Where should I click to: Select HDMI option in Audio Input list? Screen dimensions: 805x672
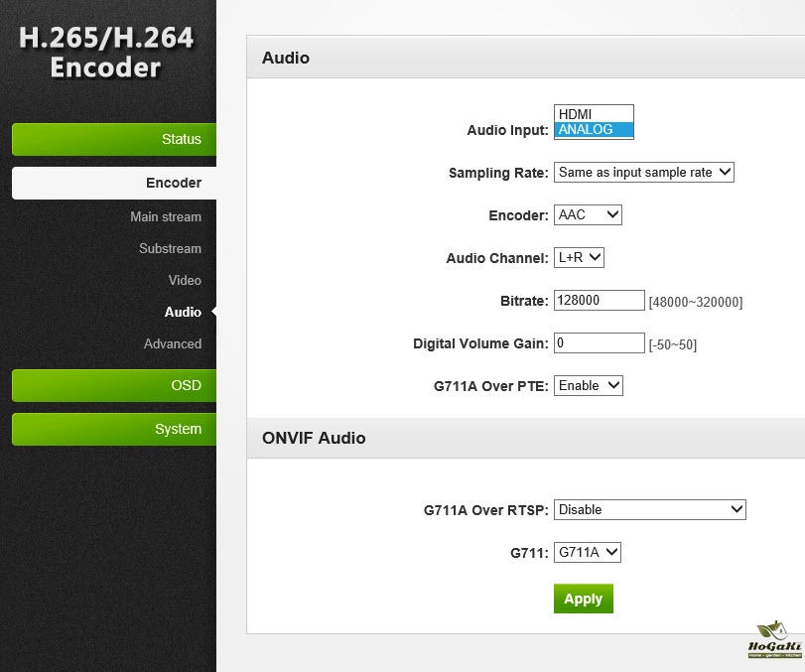(593, 114)
